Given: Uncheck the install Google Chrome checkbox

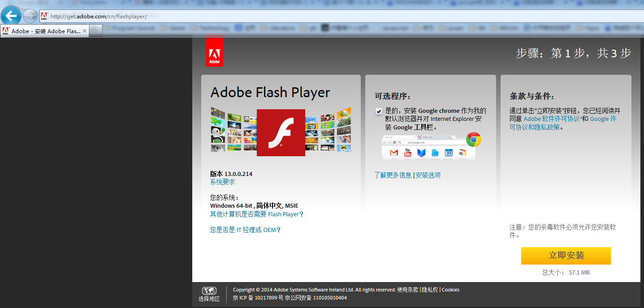Looking at the screenshot, I should [x=379, y=111].
